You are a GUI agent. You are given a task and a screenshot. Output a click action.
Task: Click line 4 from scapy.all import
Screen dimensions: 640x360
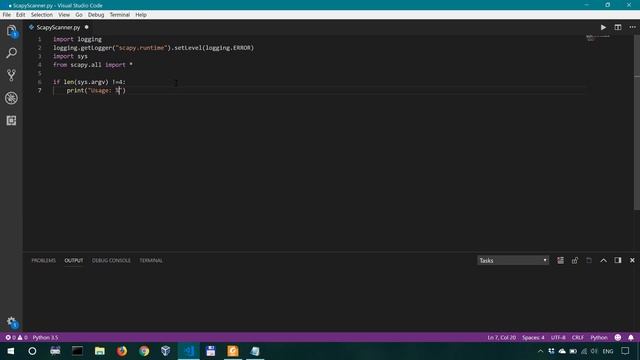click(x=93, y=64)
